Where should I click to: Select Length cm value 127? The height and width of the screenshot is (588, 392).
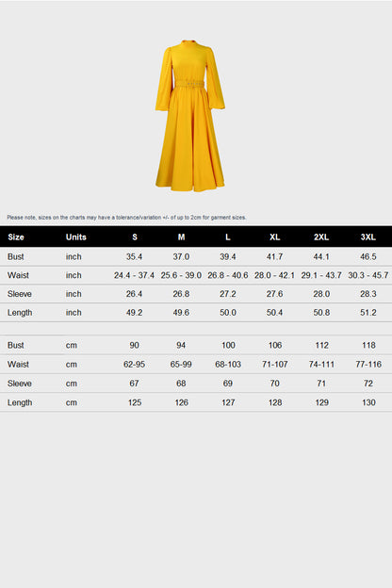tap(228, 402)
